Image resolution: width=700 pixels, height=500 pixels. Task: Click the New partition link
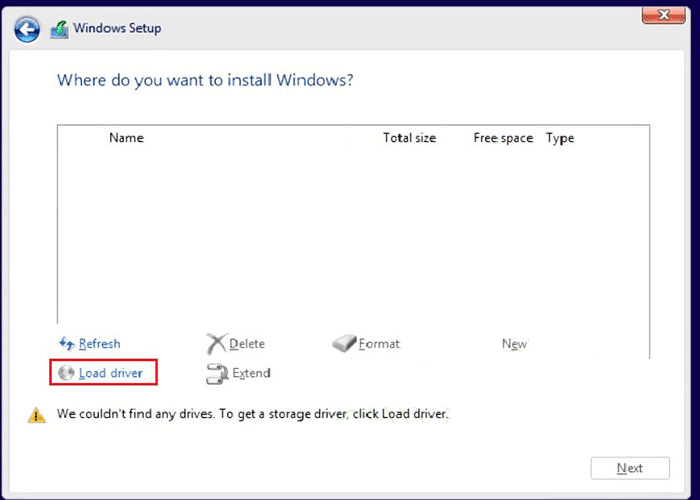(x=514, y=344)
